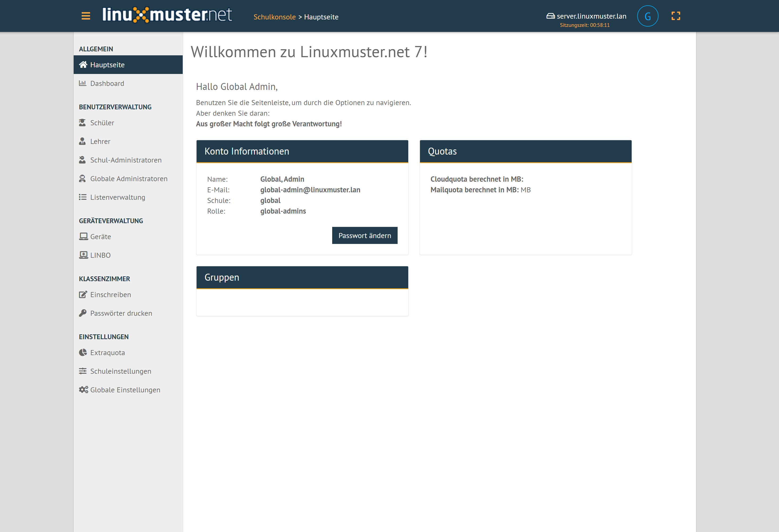Open Extraquota settings
The width and height of the screenshot is (779, 532).
[128, 352]
